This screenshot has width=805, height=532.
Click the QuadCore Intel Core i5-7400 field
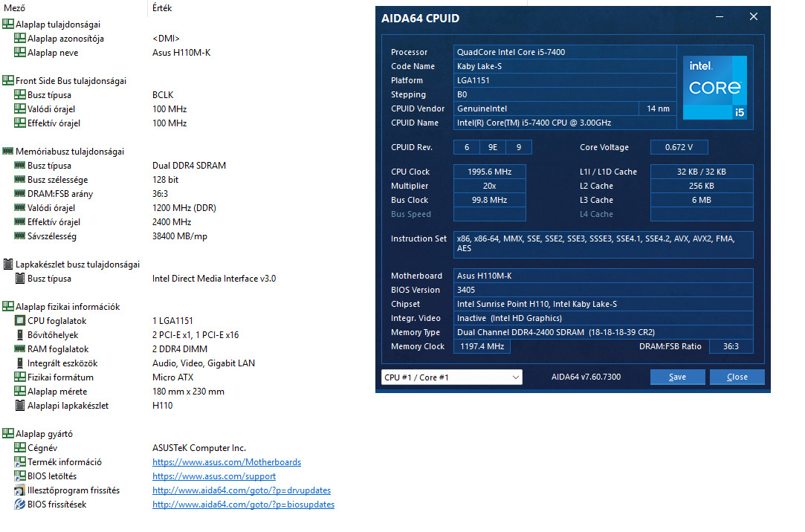pyautogui.click(x=565, y=52)
